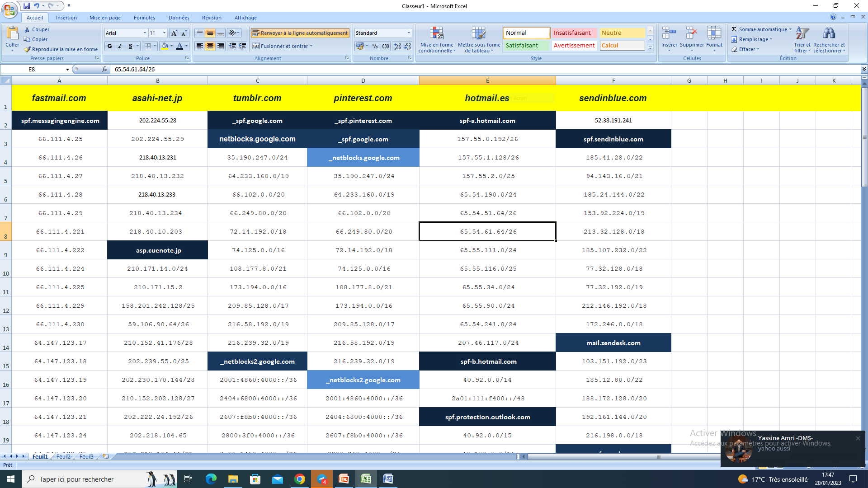
Task: Open Google Chrome from the taskbar
Action: coord(300,479)
